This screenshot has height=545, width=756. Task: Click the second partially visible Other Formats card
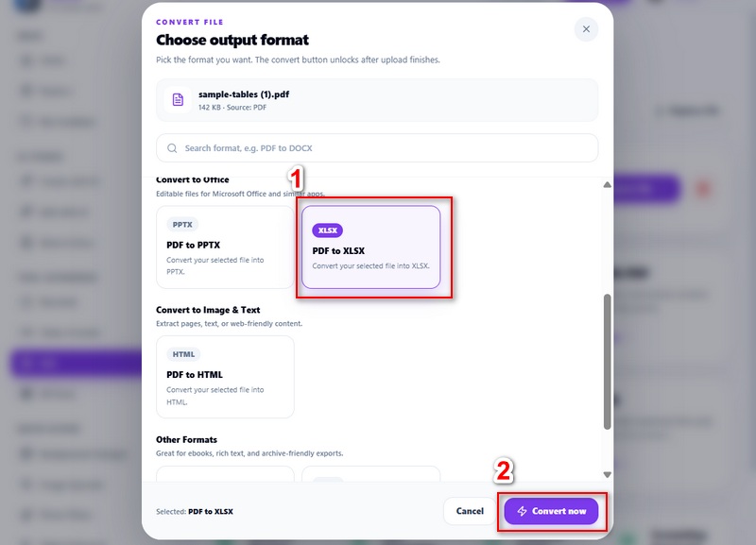coord(370,473)
